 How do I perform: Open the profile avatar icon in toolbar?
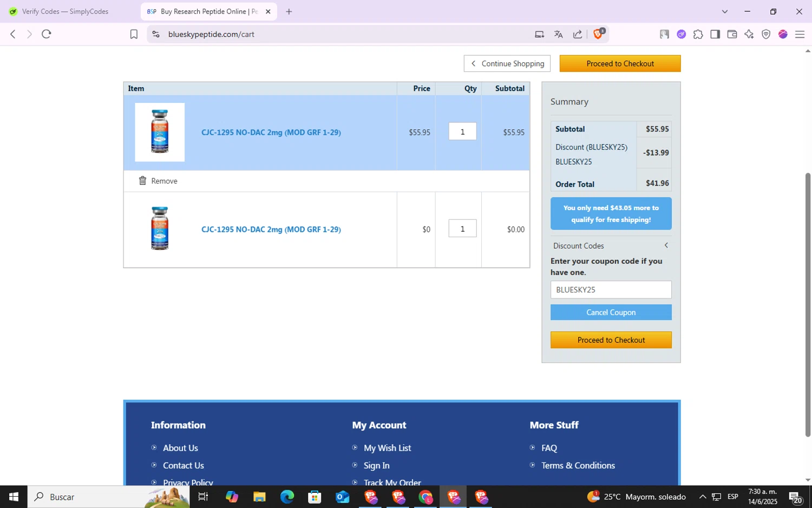664,34
